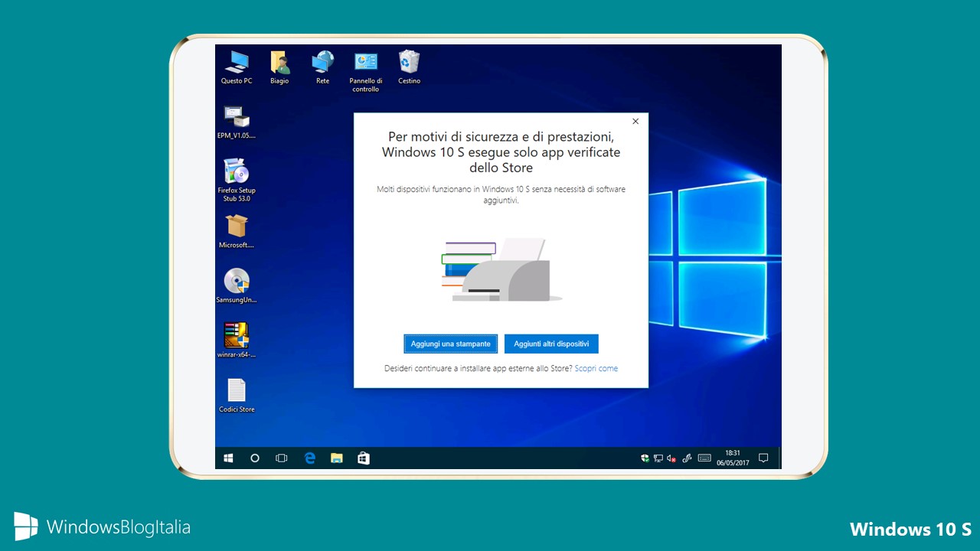The height and width of the screenshot is (551, 980).
Task: Select the EPM_V1.05 installer icon
Action: click(x=237, y=122)
